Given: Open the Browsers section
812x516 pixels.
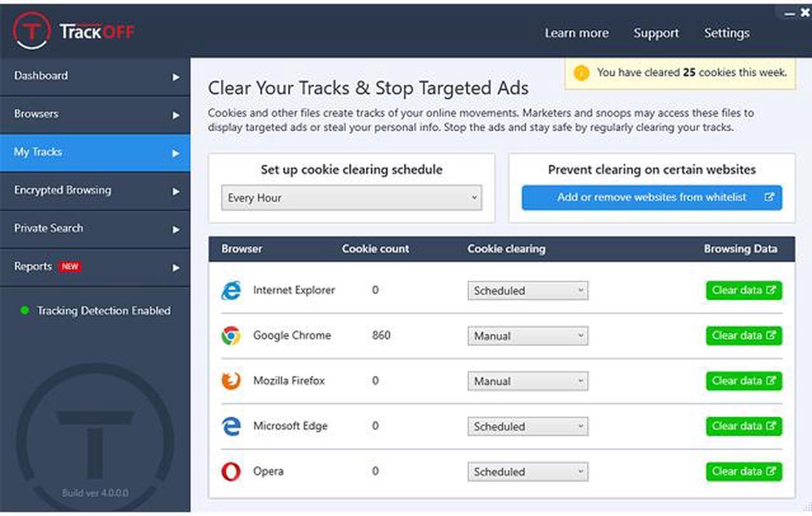Looking at the screenshot, I should [95, 115].
